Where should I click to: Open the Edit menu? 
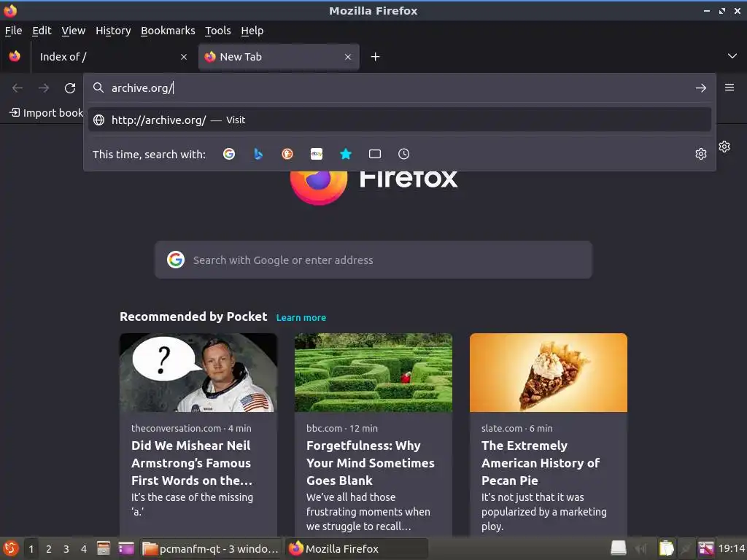(x=42, y=31)
